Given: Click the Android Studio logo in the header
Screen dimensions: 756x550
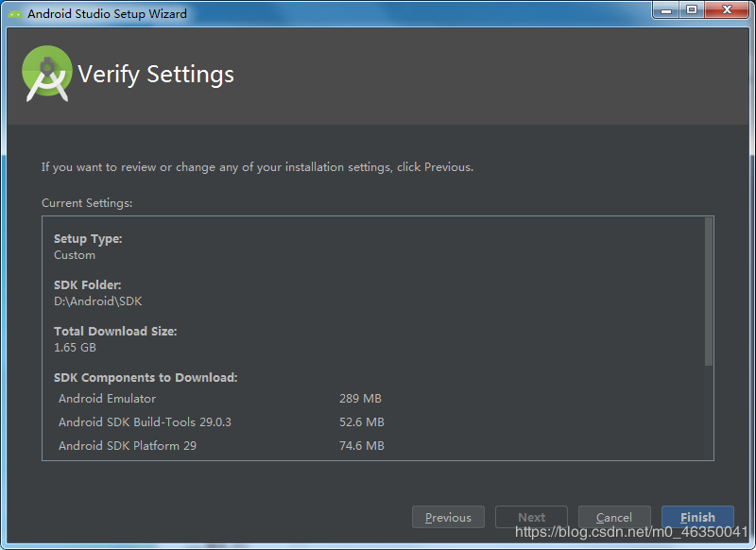Looking at the screenshot, I should (x=47, y=74).
